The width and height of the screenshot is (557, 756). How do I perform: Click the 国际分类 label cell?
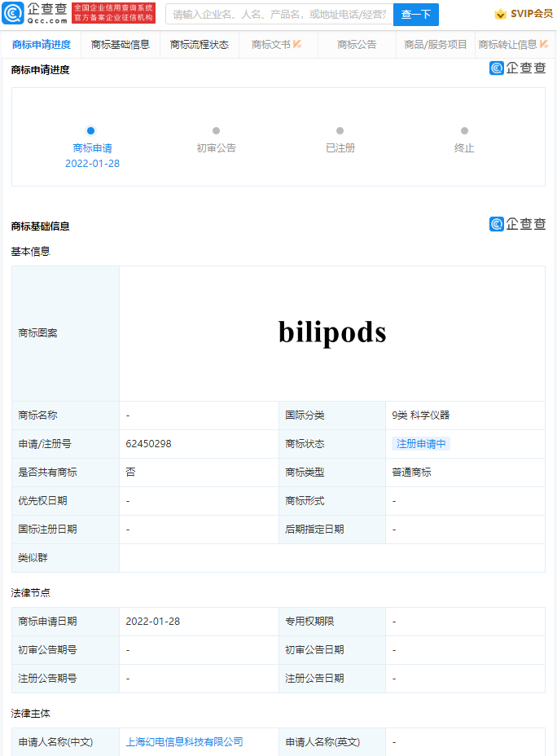point(332,415)
